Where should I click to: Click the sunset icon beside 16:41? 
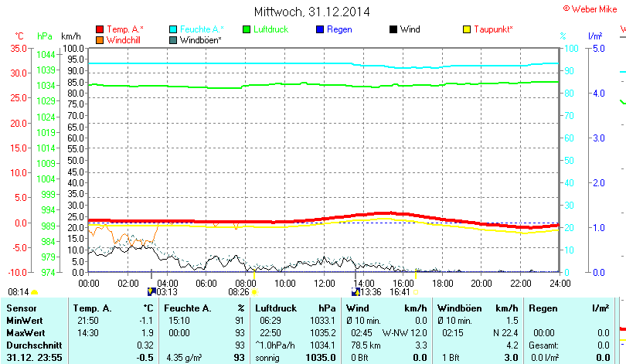pyautogui.click(x=416, y=292)
